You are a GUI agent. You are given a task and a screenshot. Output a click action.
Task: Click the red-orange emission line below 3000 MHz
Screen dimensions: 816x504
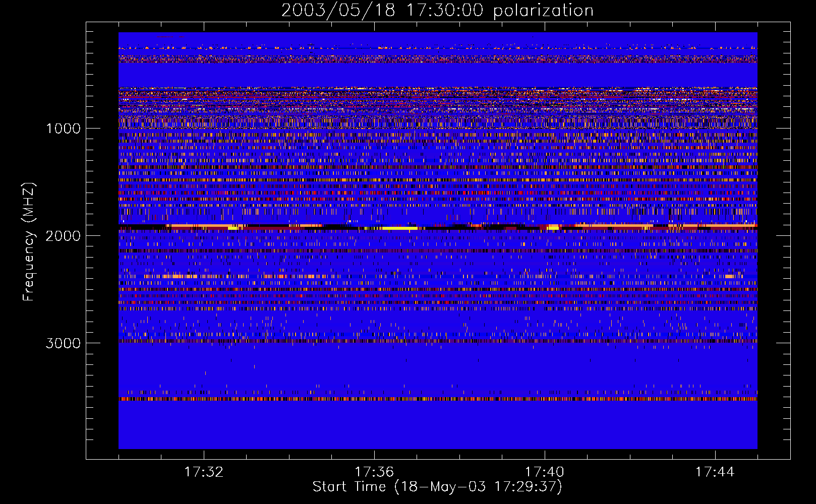(x=438, y=399)
